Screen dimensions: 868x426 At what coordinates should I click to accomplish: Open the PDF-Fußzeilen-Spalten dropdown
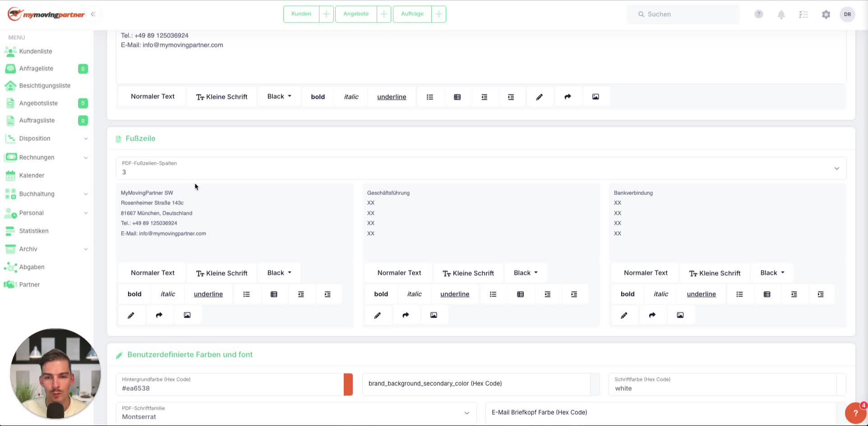click(481, 168)
